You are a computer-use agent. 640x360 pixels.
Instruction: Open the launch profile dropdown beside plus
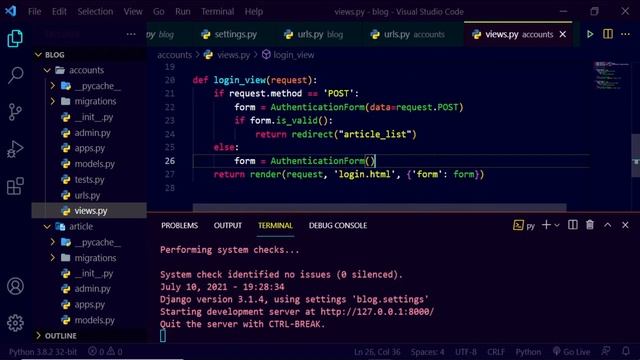click(557, 225)
